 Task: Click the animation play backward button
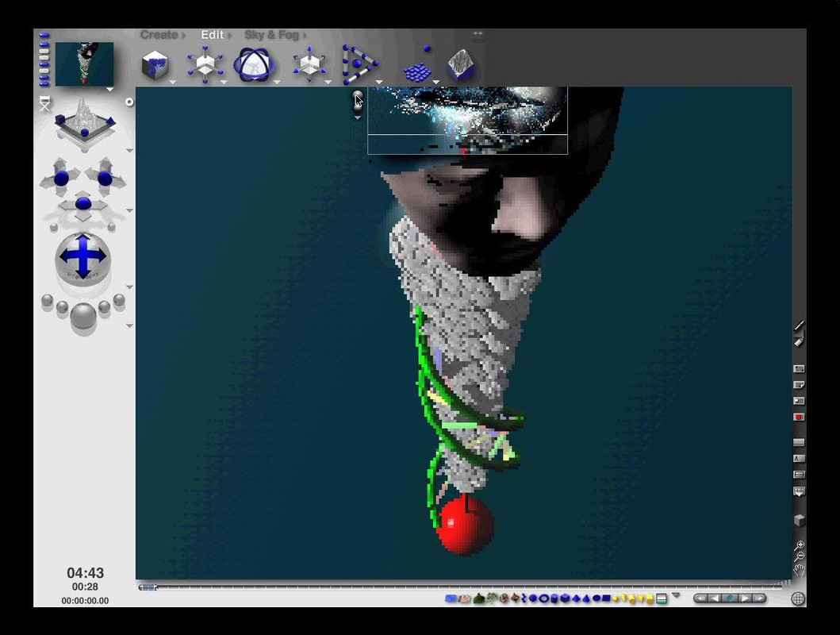[x=714, y=598]
